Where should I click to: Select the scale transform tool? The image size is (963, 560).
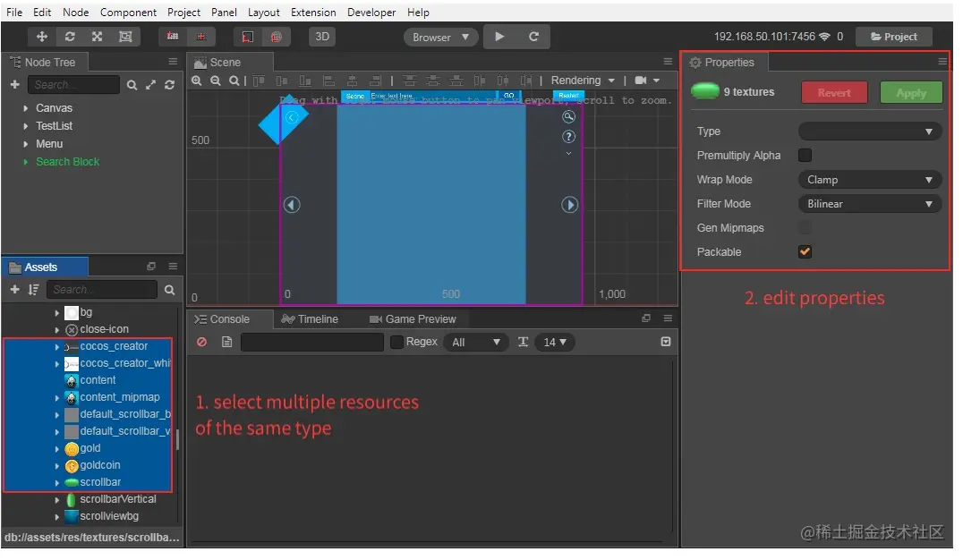[x=97, y=37]
